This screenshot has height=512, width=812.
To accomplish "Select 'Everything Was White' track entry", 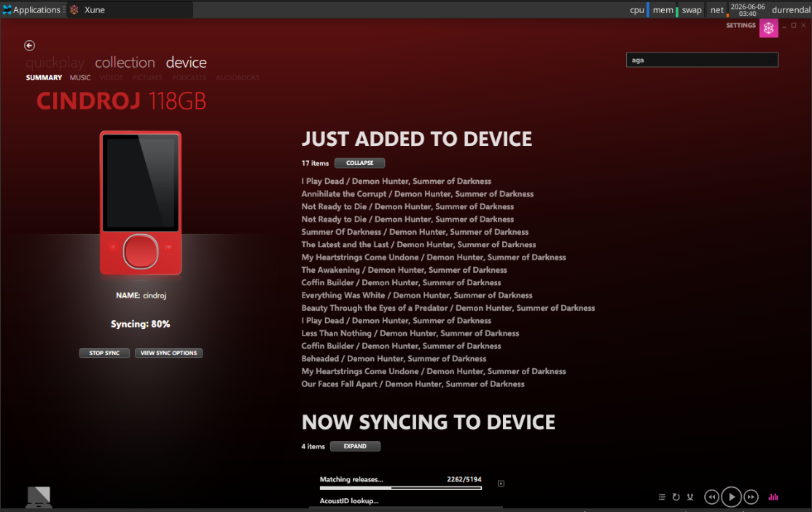I will [417, 295].
